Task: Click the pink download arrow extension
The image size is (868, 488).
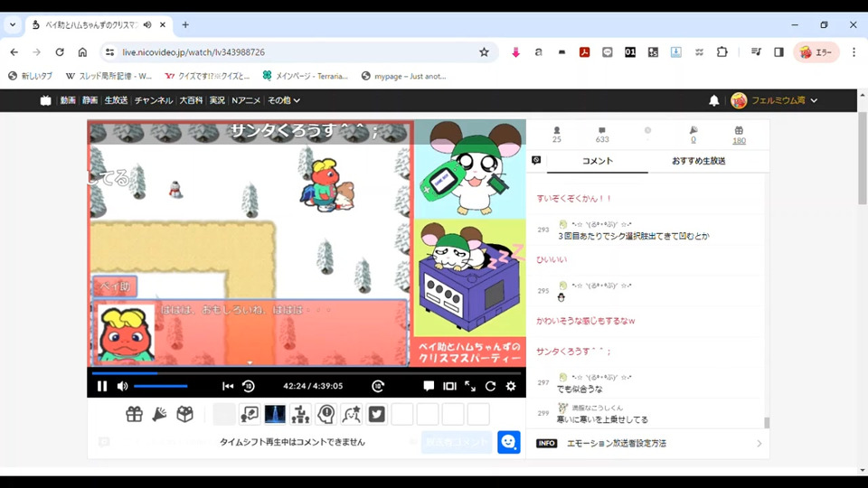Action: (x=515, y=52)
